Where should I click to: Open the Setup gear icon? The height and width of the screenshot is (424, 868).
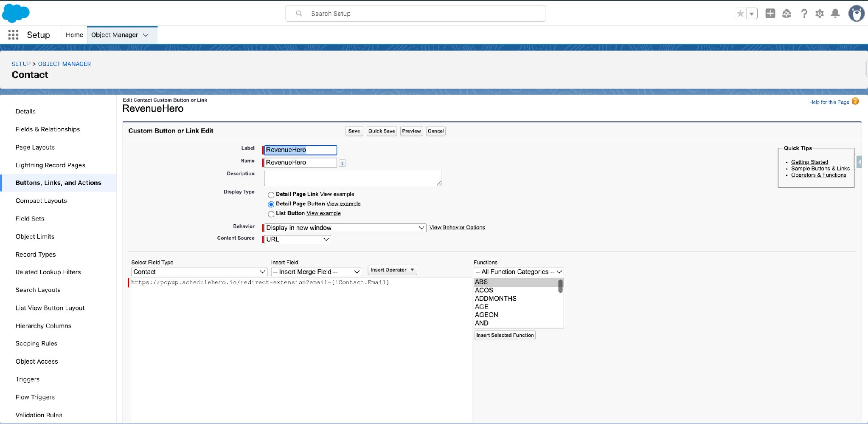tap(820, 14)
